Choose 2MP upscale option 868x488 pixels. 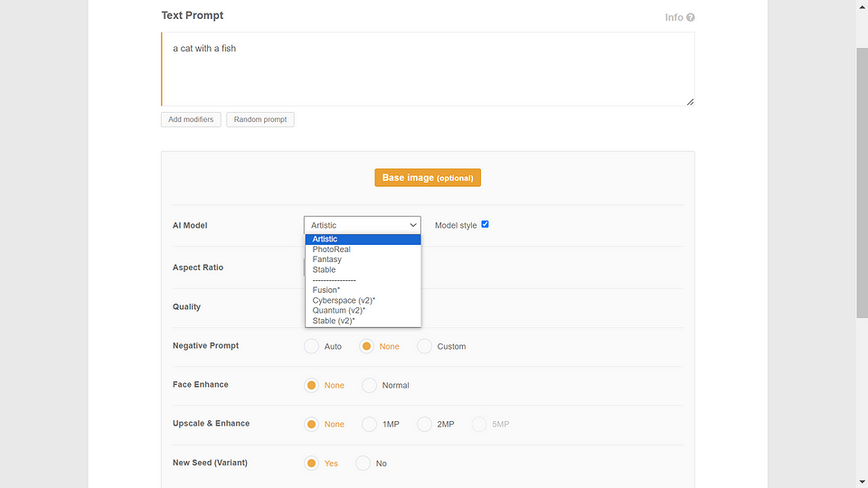click(x=425, y=424)
